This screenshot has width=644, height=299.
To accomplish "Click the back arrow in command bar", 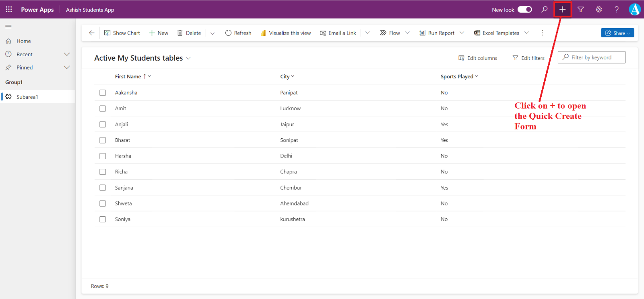I will (x=92, y=33).
